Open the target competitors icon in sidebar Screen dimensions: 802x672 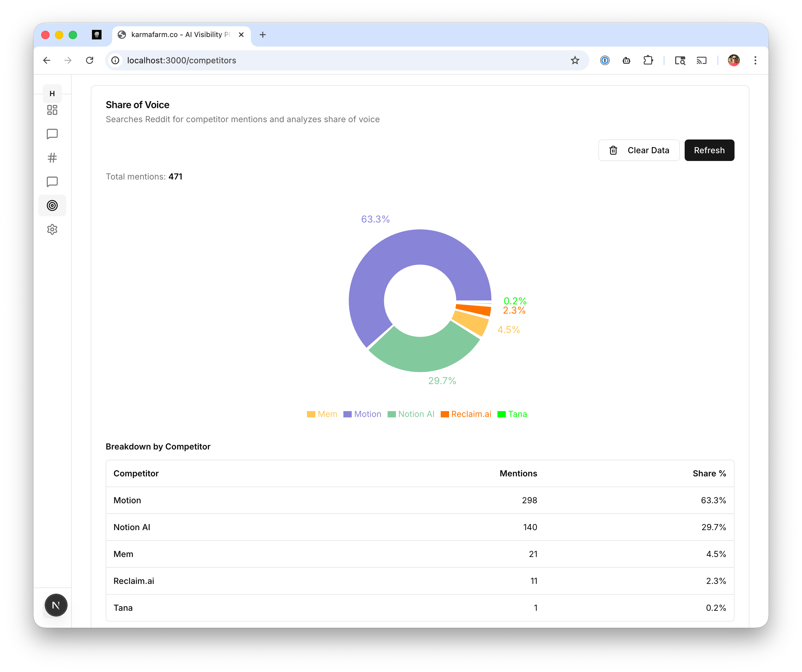(52, 205)
